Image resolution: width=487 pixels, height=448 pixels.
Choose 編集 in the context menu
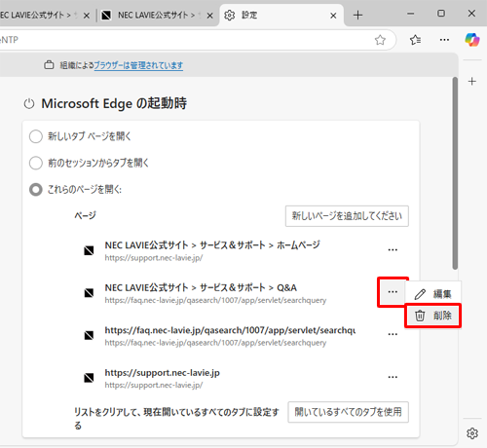[x=433, y=294]
